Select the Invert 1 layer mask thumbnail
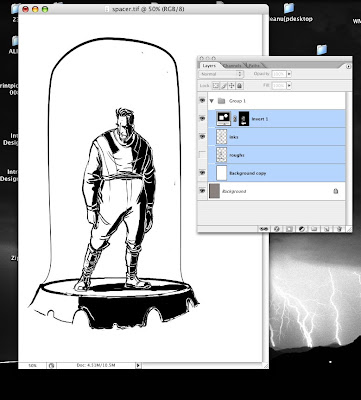The height and width of the screenshot is (400, 361). [x=244, y=119]
